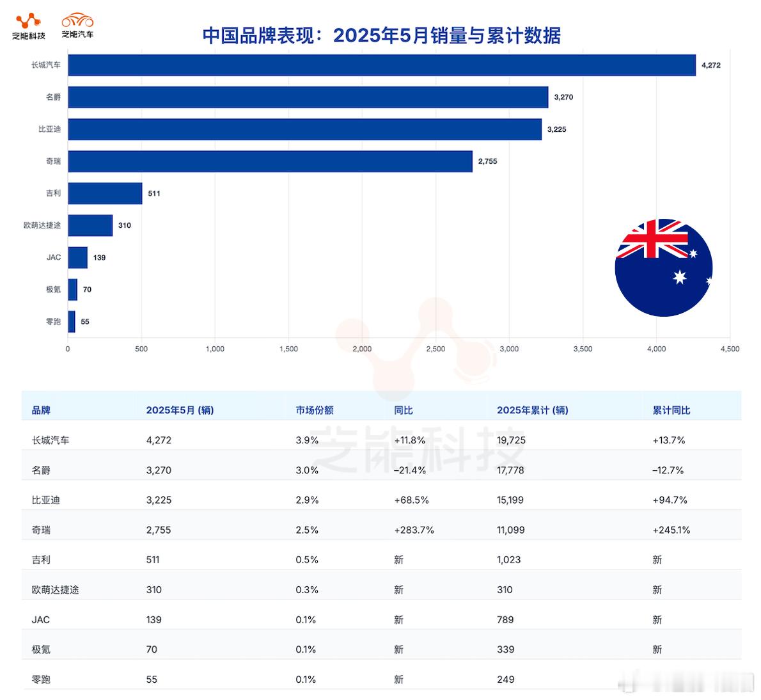Image resolution: width=761 pixels, height=700 pixels.
Task: Click the bar value label 4,272
Action: click(x=711, y=65)
